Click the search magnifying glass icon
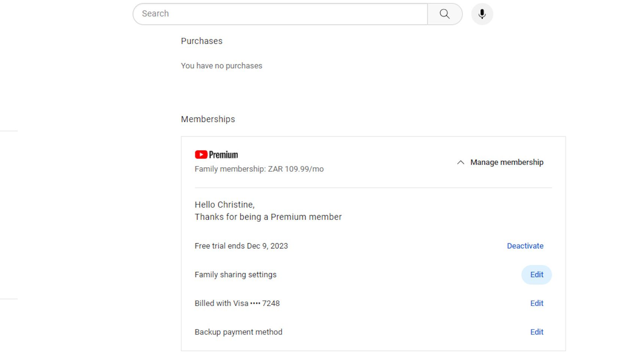The image size is (629, 364). (x=444, y=14)
